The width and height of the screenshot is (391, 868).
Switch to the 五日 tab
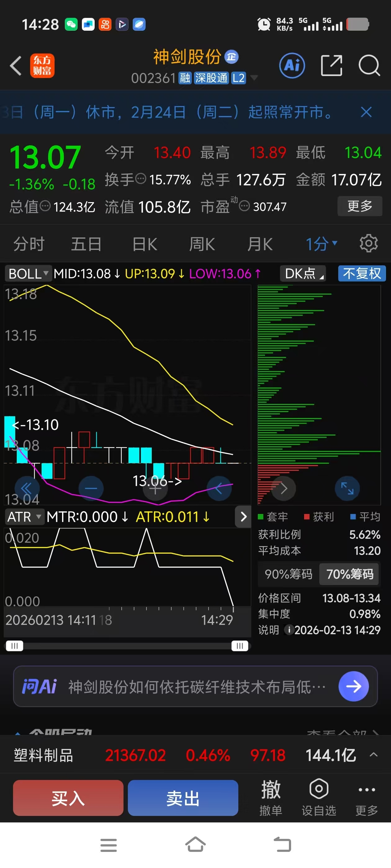click(x=86, y=244)
